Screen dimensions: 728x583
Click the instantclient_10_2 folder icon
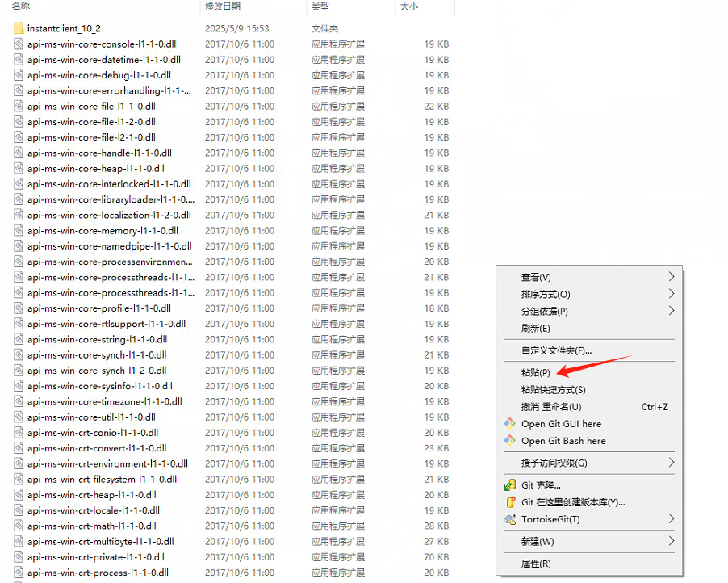coord(19,28)
